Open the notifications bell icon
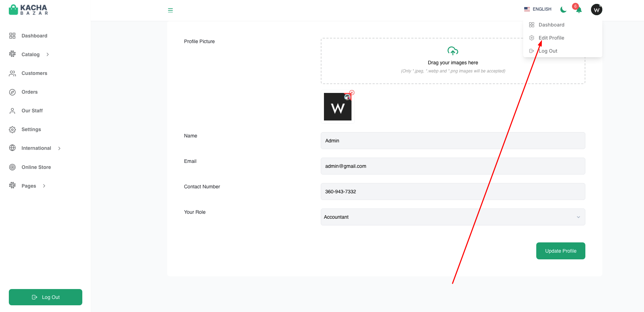This screenshot has height=312, width=644. point(579,10)
